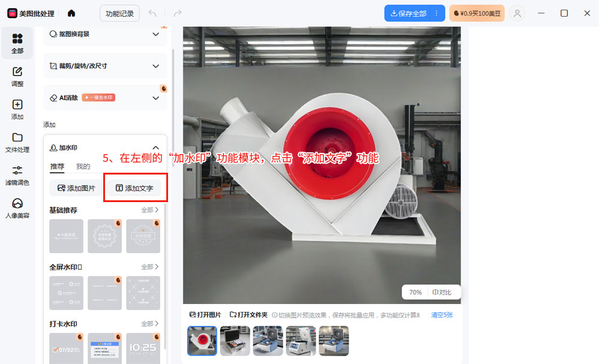The height and width of the screenshot is (364, 599).
Task: Click the 添加图片 button
Action: (x=76, y=188)
